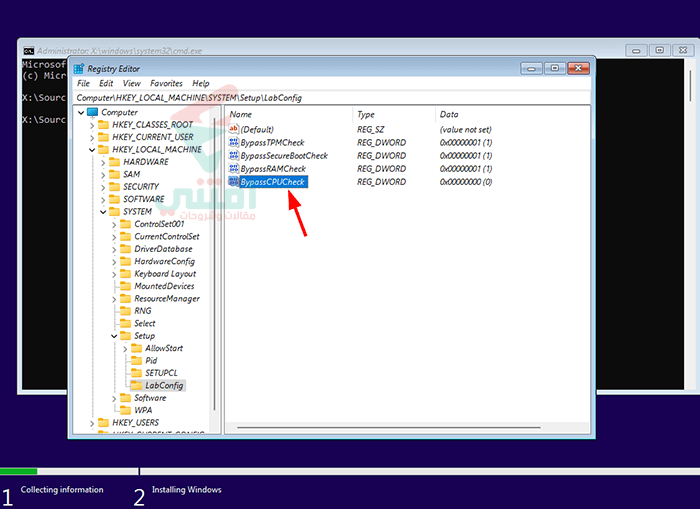Click the SYSTEM folder icon

(115, 212)
